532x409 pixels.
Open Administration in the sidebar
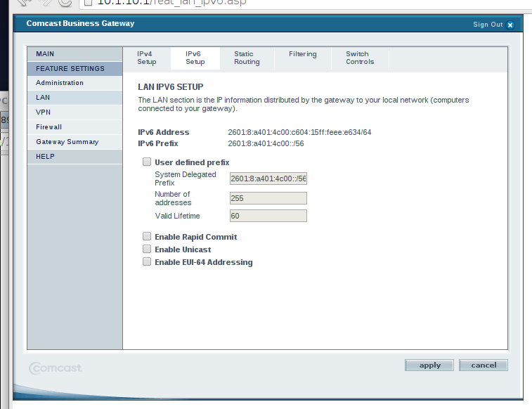pos(74,83)
